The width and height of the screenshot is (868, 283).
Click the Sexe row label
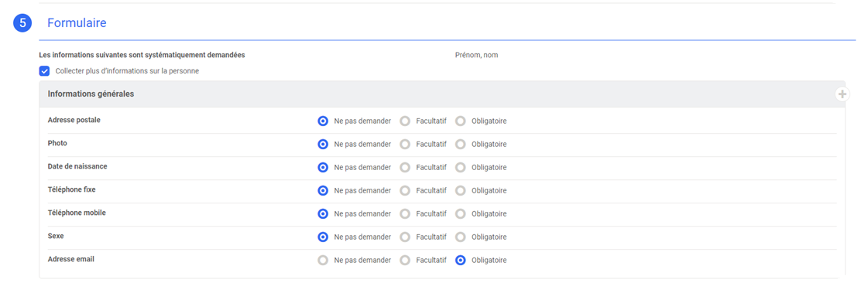[56, 236]
